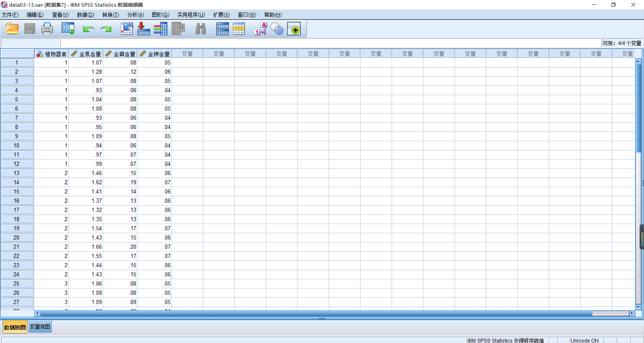Image resolution: width=644 pixels, height=343 pixels.
Task: Switch to the 变量视图 tab
Action: [x=40, y=327]
